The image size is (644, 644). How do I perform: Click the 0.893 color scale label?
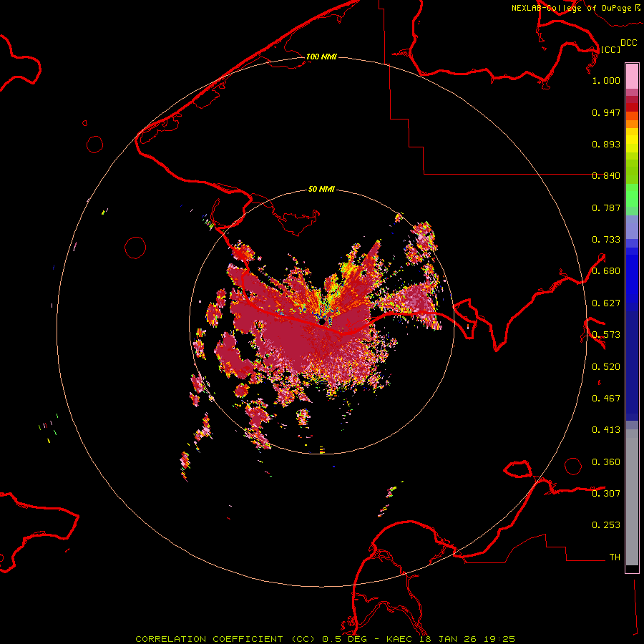(x=606, y=144)
